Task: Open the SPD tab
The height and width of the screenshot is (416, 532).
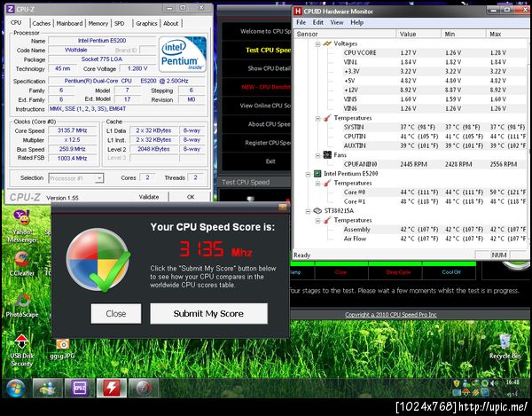Action: point(120,23)
